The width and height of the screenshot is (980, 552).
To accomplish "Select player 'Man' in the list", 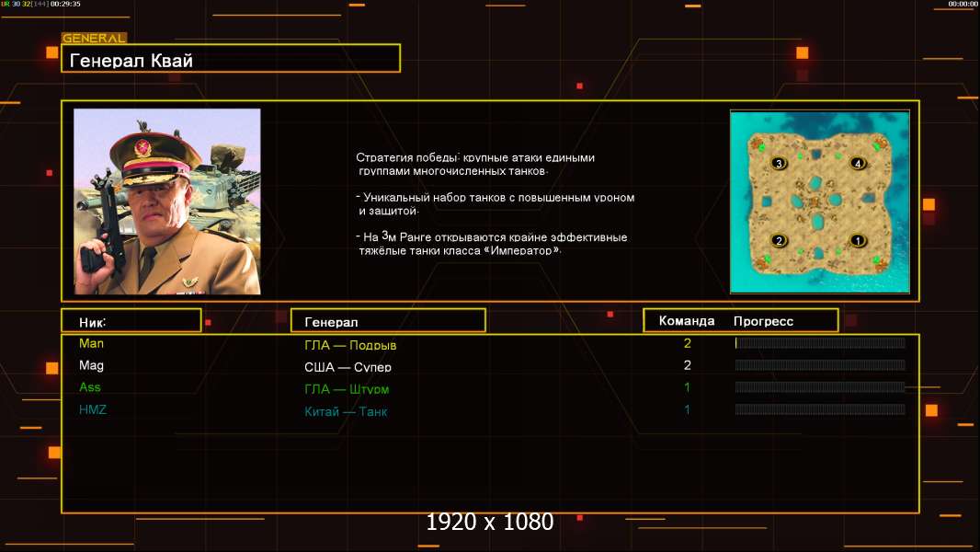I will 92,343.
